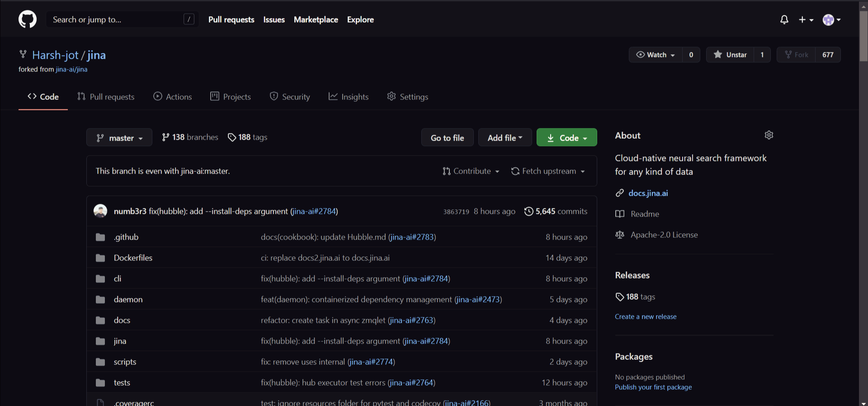Open the plus create-new menu
Image resolution: width=868 pixels, height=406 pixels.
(806, 19)
